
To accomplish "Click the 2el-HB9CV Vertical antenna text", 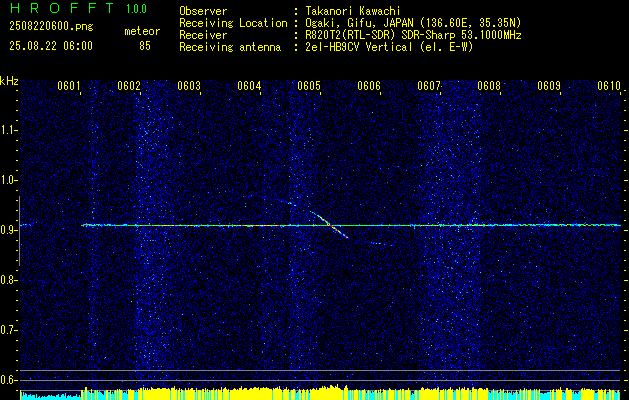I will tap(389, 47).
